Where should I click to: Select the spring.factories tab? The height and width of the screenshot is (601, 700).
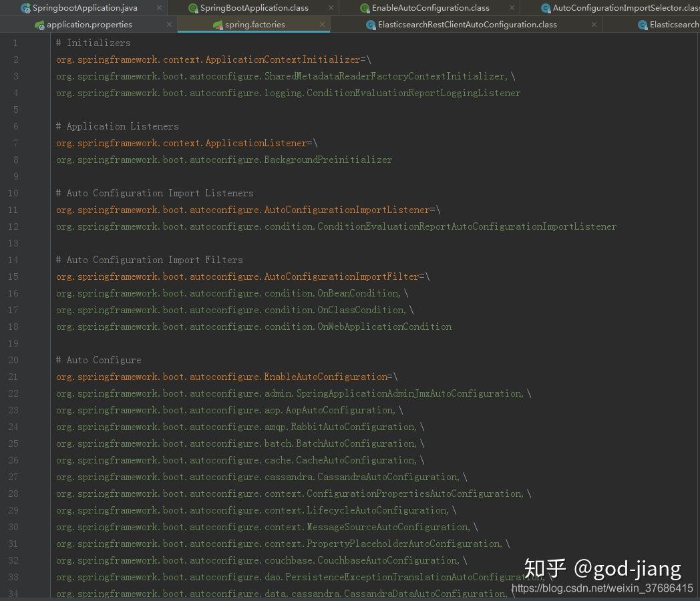pyautogui.click(x=254, y=25)
